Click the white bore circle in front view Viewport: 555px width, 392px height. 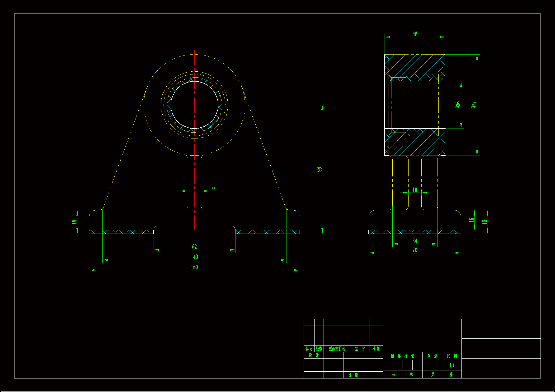pos(194,105)
